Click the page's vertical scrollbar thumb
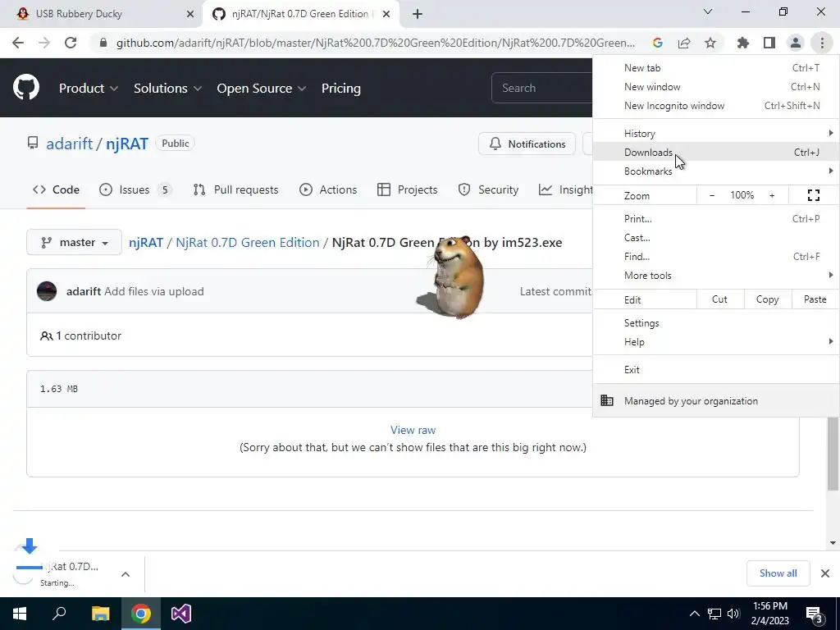Image resolution: width=840 pixels, height=630 pixels. pos(833,454)
